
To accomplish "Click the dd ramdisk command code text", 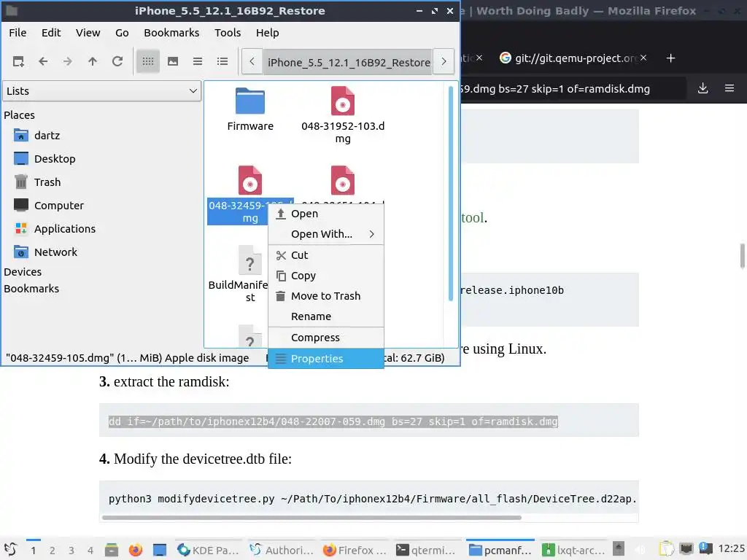I will point(333,421).
